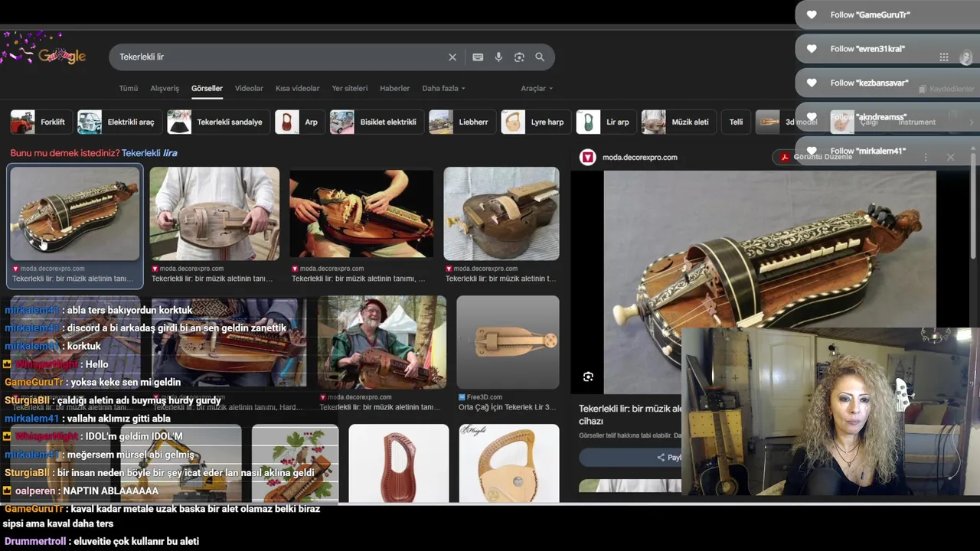Close the image preview panel
This screenshot has width=980, height=551.
(951, 157)
